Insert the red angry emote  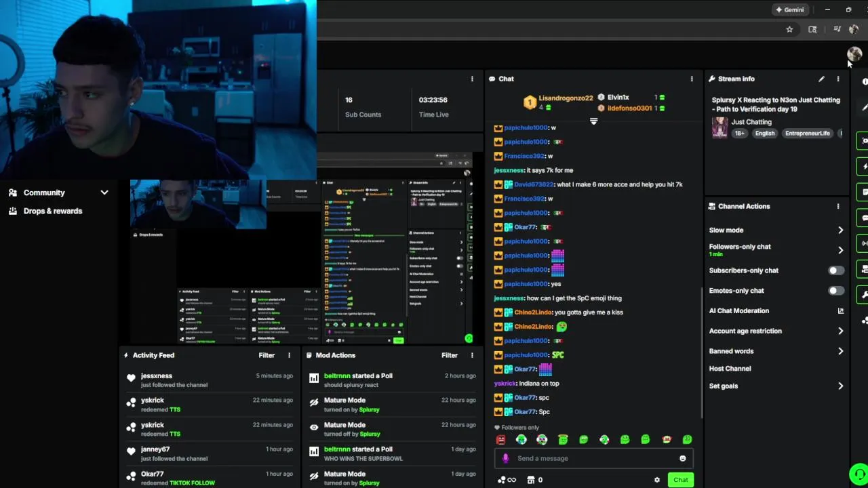click(x=501, y=440)
